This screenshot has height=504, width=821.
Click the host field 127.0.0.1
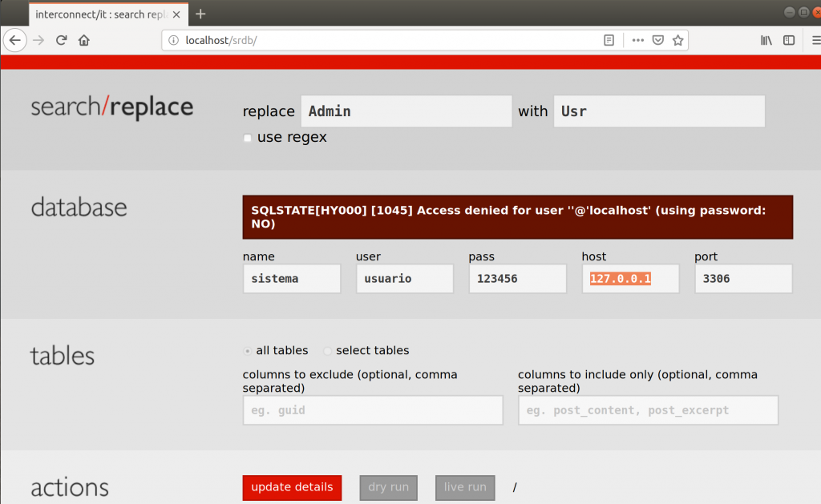630,278
